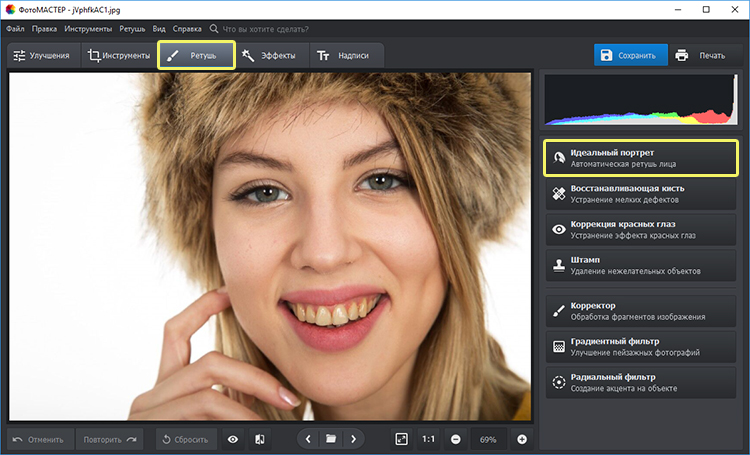Select the Штамп tool
This screenshot has width=750, height=455.
coord(640,266)
